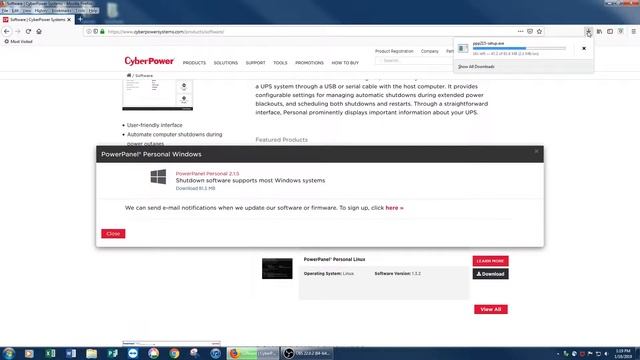Cancel the ppp215-setup.exe download

(584, 48)
